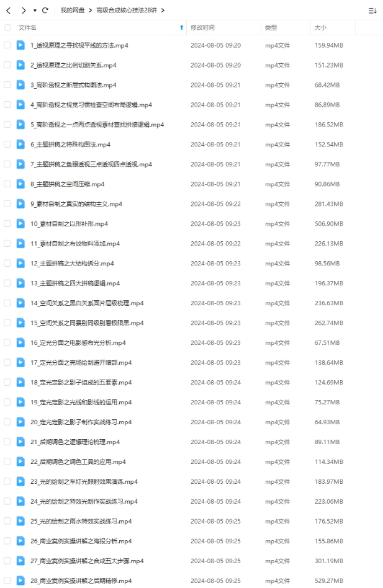Toggle the select-all checkbox in the header
Viewport: 383px width, 588px height.
(7, 27)
